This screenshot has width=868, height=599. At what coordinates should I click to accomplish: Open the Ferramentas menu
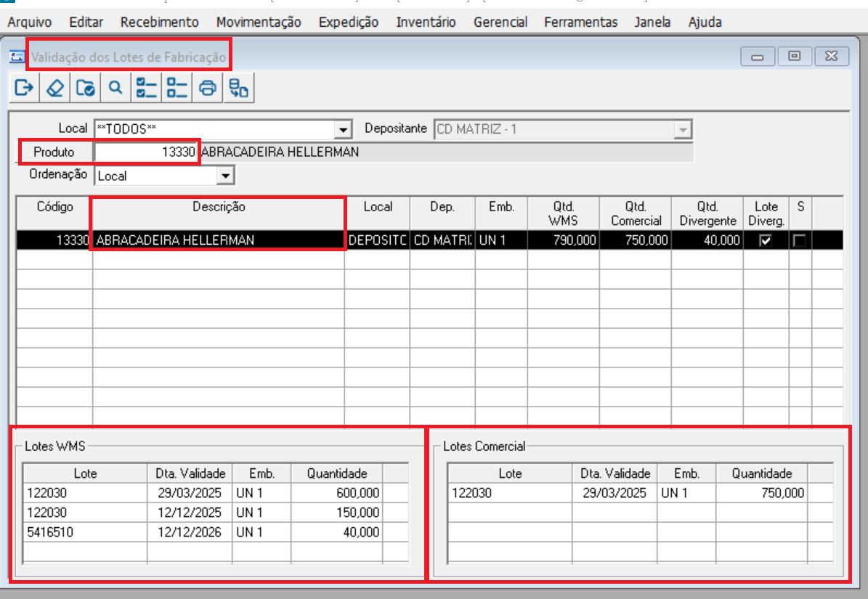pyautogui.click(x=580, y=22)
